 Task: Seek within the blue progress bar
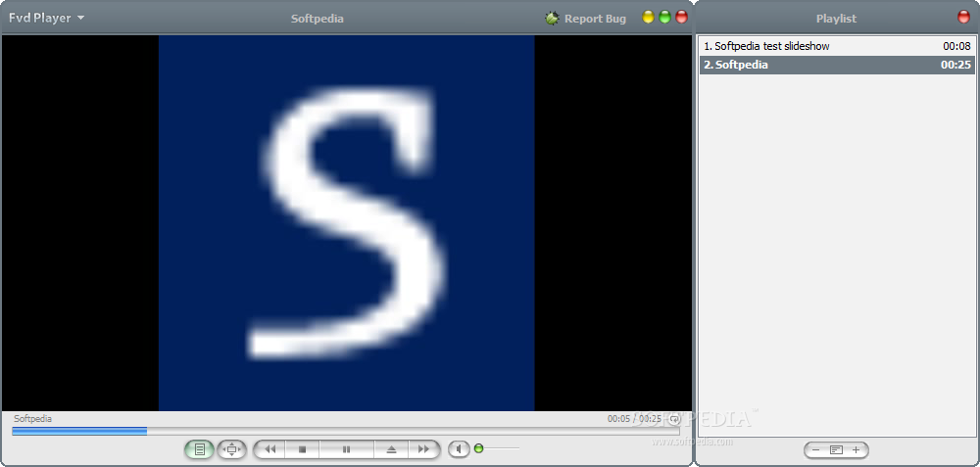coord(346,431)
